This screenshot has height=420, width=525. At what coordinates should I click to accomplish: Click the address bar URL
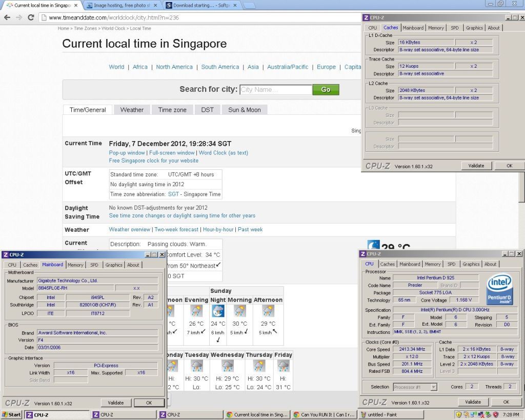pos(114,18)
